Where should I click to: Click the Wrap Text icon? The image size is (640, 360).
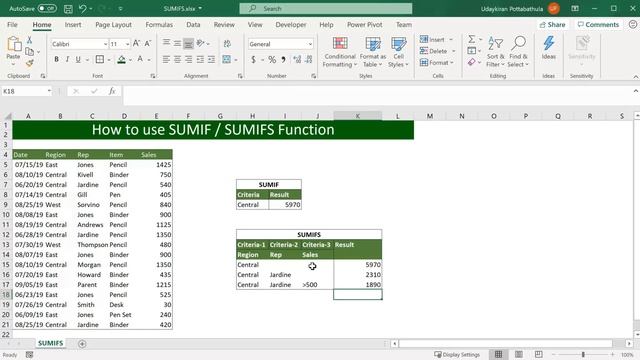[x=227, y=44]
